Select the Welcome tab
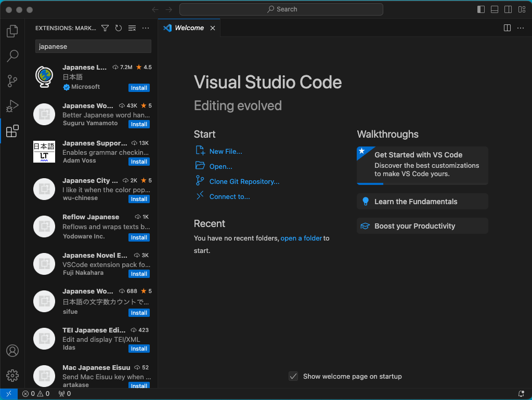The height and width of the screenshot is (400, 532). [x=189, y=28]
